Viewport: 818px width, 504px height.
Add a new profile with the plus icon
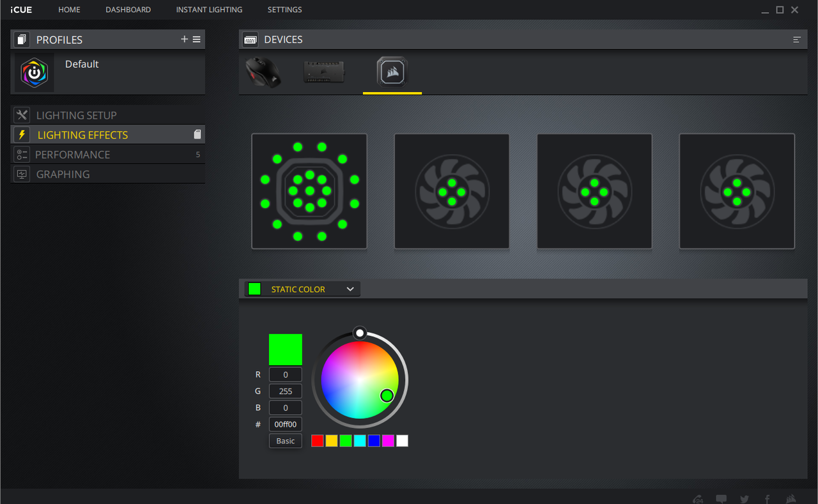185,40
